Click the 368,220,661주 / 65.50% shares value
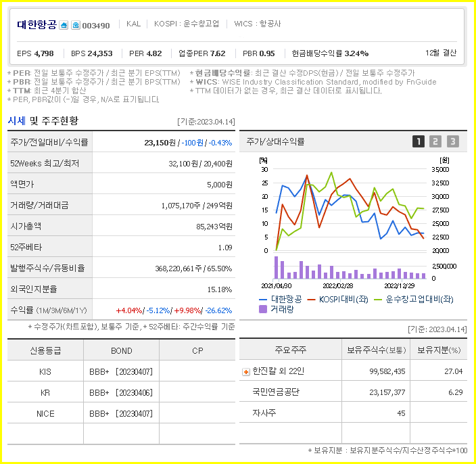Image resolution: width=476 pixels, height=464 pixels. (x=193, y=269)
